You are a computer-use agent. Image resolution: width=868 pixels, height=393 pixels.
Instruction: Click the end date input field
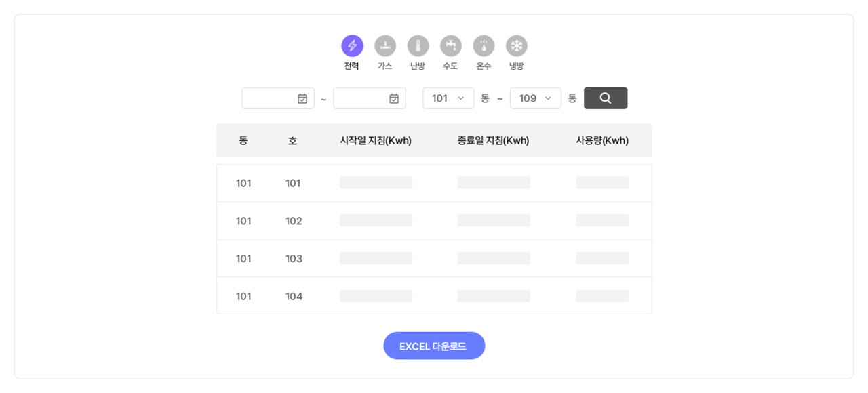point(363,98)
